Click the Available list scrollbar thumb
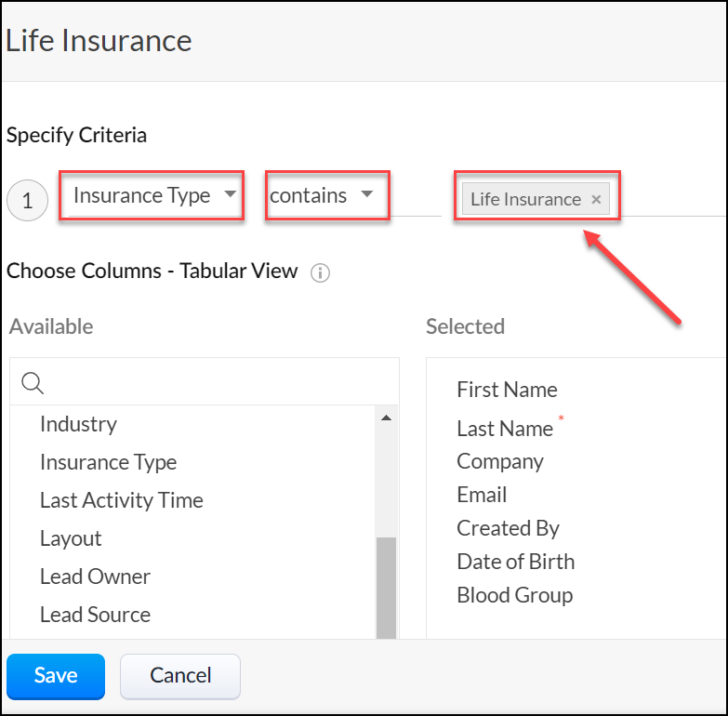Viewport: 728px width, 716px height. [x=386, y=586]
